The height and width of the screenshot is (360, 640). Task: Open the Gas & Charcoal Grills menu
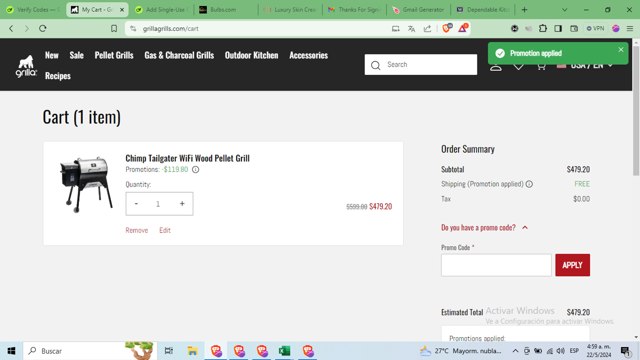pos(179,55)
